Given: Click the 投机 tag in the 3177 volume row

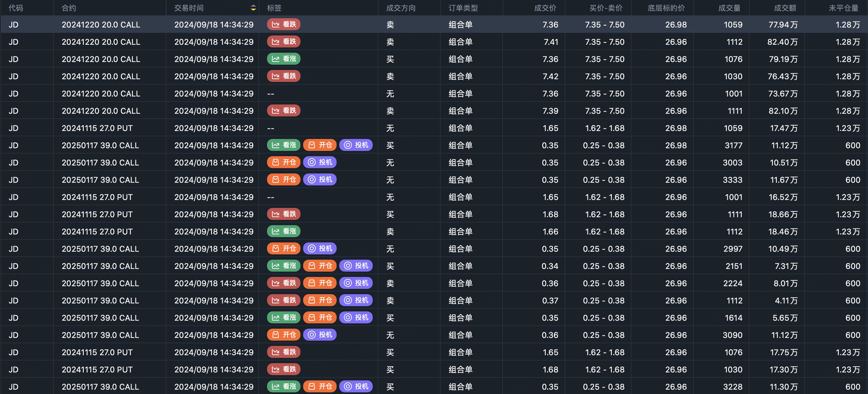Looking at the screenshot, I should pyautogui.click(x=356, y=145).
